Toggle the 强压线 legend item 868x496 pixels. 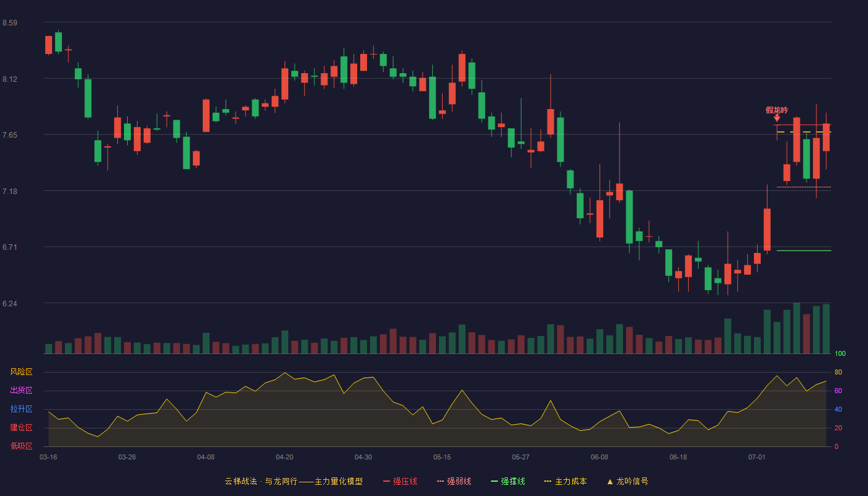coord(400,481)
